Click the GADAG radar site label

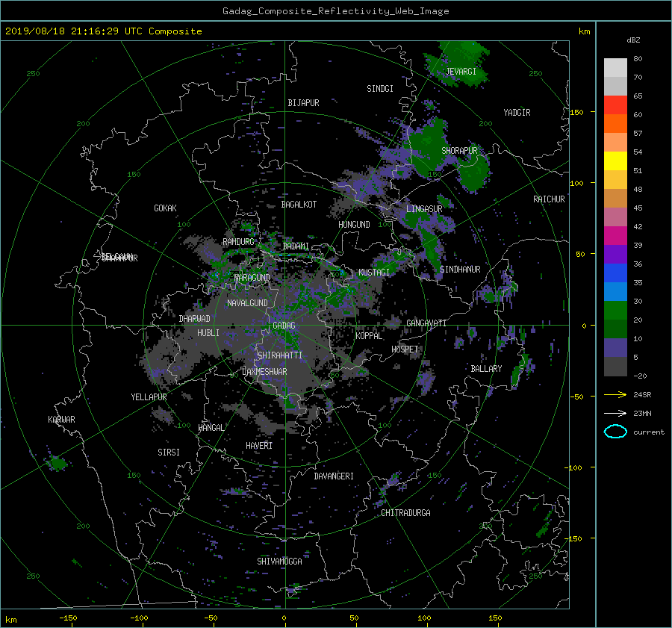(284, 326)
